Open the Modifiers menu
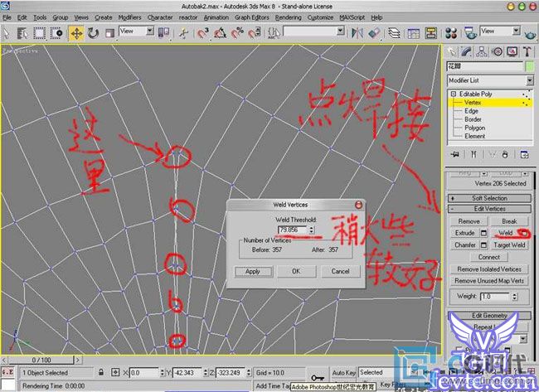The image size is (539, 392). 129,17
